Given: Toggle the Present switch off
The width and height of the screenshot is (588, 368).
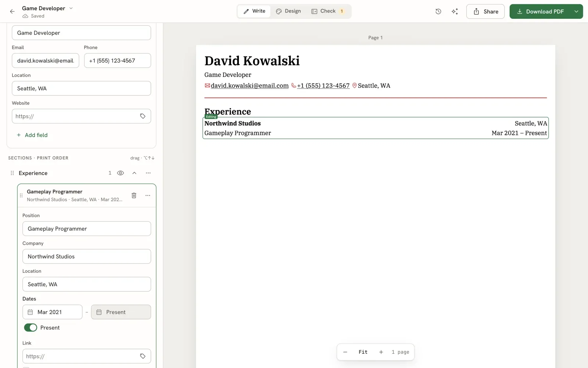Looking at the screenshot, I should click(31, 328).
